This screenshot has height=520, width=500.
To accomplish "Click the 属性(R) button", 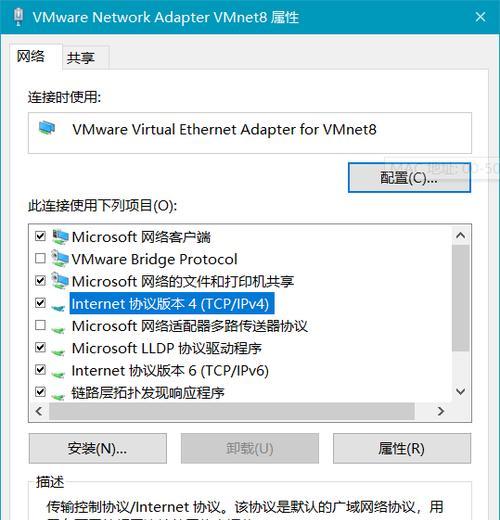I will point(402,448).
